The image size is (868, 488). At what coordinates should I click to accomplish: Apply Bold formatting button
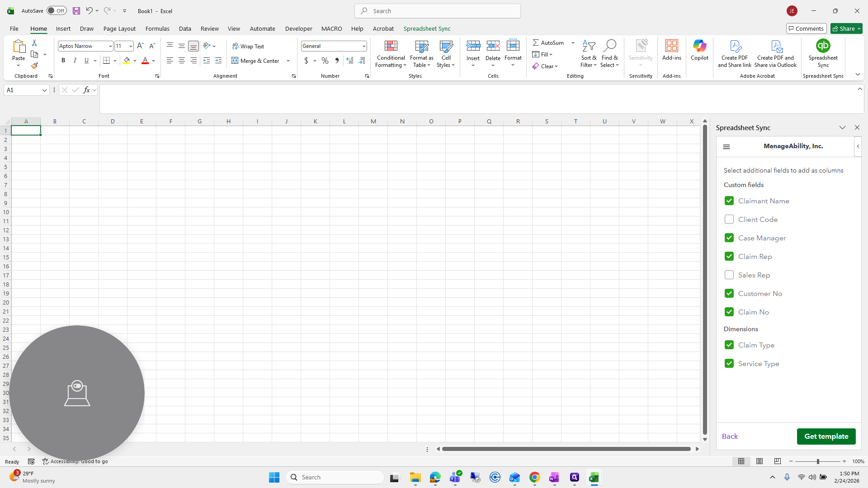click(63, 61)
